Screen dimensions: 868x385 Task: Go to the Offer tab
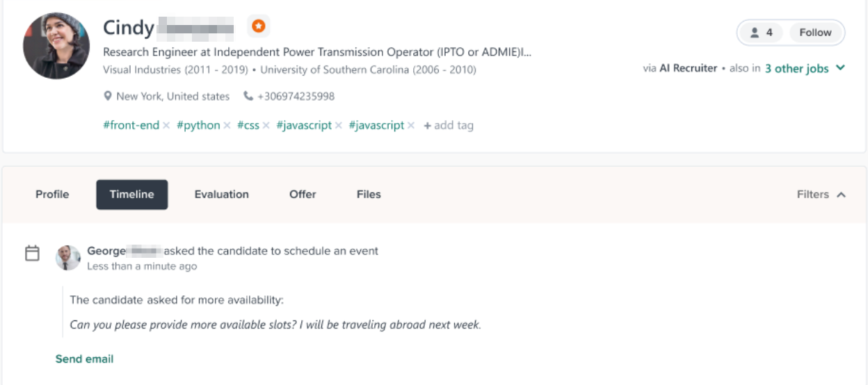click(303, 195)
